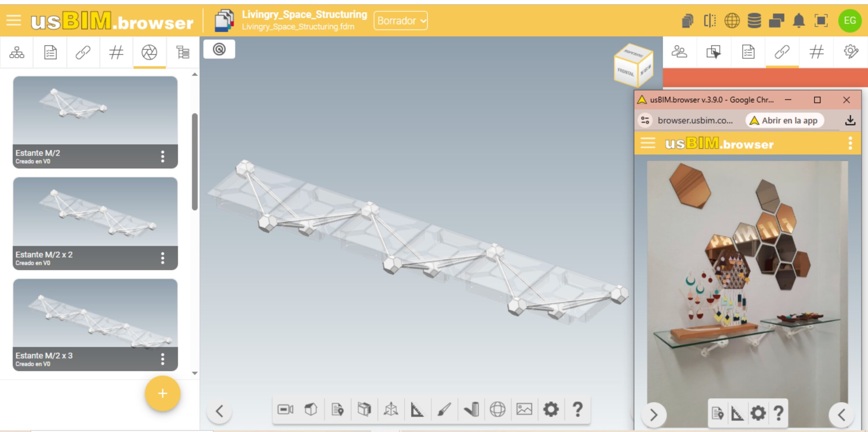Click Abrir en la app button

[x=785, y=121]
